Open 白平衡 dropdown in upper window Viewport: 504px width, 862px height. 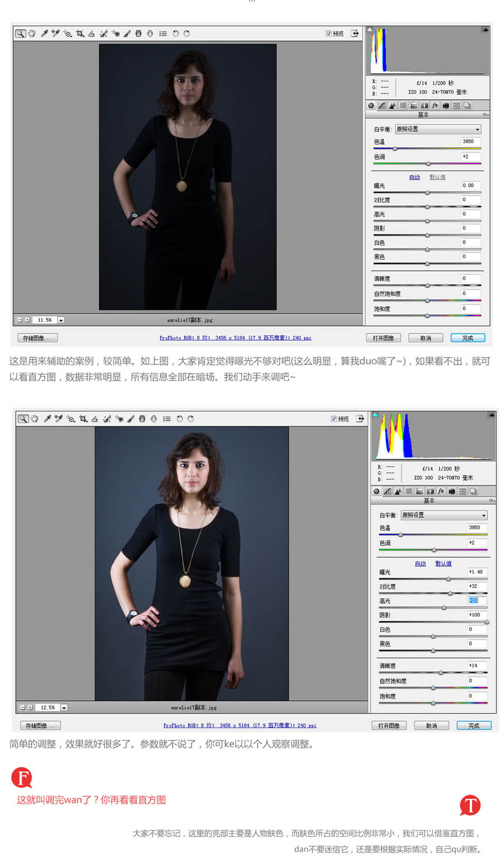[438, 129]
